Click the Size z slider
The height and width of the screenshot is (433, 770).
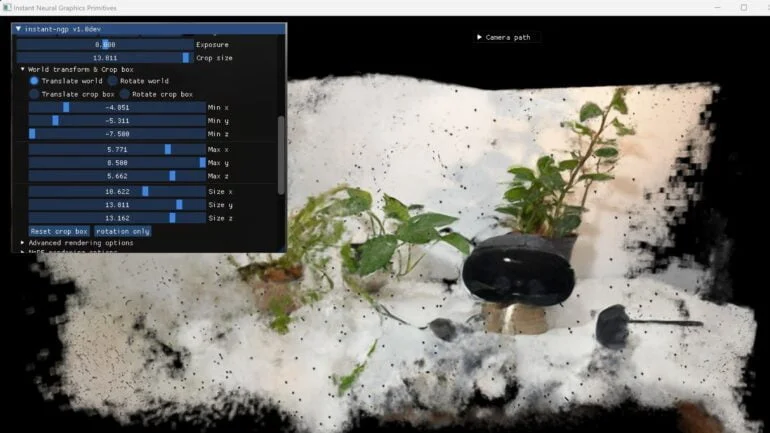[x=117, y=218]
